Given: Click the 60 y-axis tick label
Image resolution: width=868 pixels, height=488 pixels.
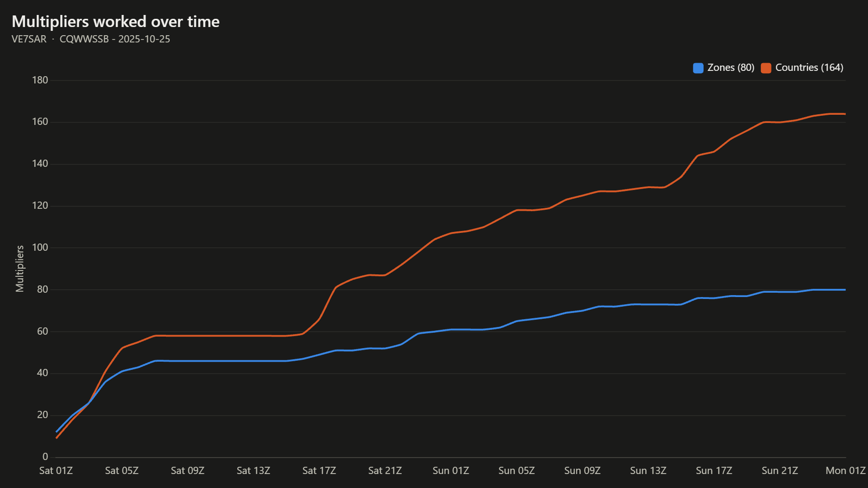Looking at the screenshot, I should pyautogui.click(x=42, y=332).
